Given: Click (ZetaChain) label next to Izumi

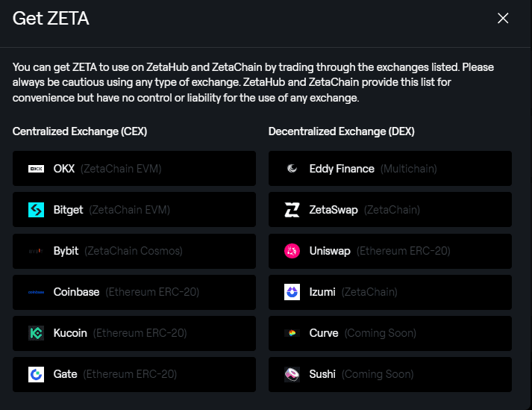Looking at the screenshot, I should click(x=369, y=292).
